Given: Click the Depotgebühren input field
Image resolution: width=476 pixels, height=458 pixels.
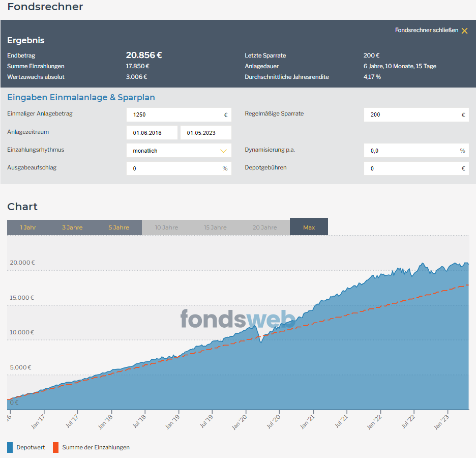Looking at the screenshot, I should tap(416, 168).
